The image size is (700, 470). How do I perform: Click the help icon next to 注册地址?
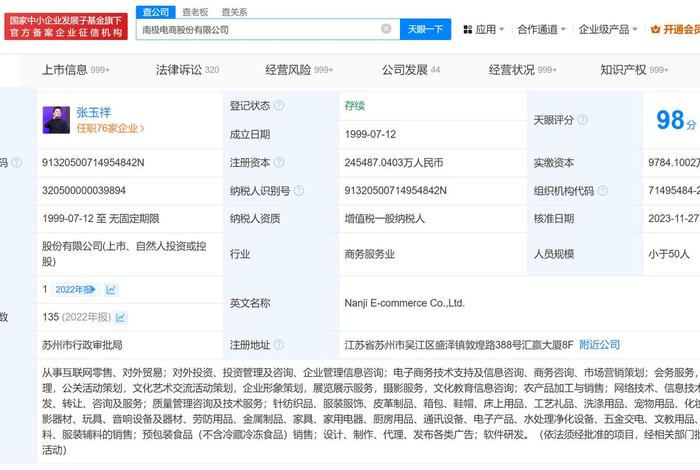[279, 345]
